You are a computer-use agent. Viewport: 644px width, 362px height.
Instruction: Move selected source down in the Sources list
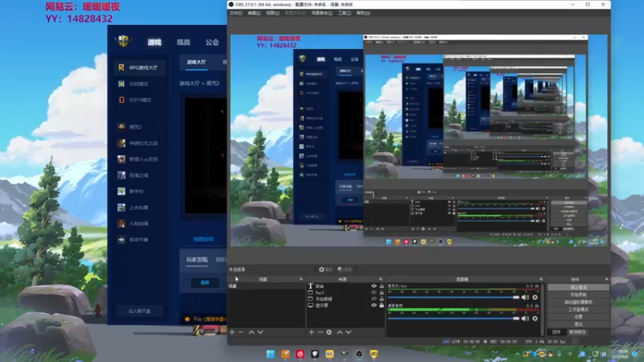coord(349,332)
